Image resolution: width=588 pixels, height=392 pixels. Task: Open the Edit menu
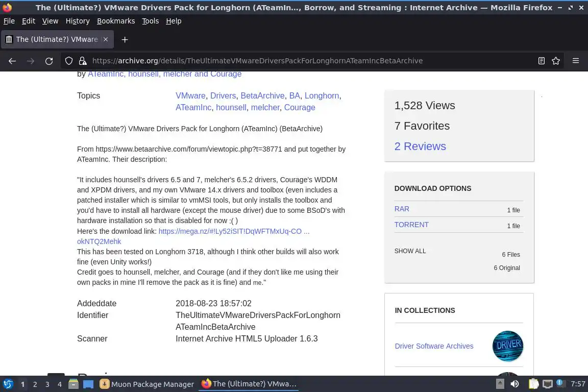point(29,21)
